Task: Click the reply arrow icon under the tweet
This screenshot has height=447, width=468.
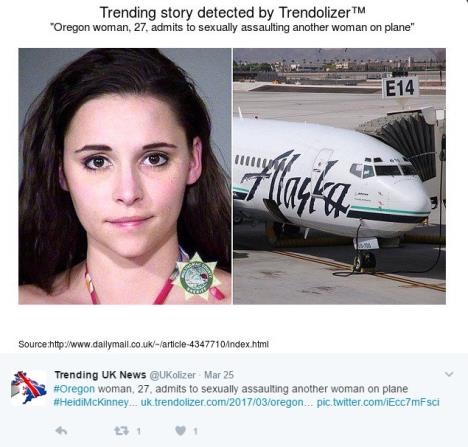Action: [x=62, y=431]
